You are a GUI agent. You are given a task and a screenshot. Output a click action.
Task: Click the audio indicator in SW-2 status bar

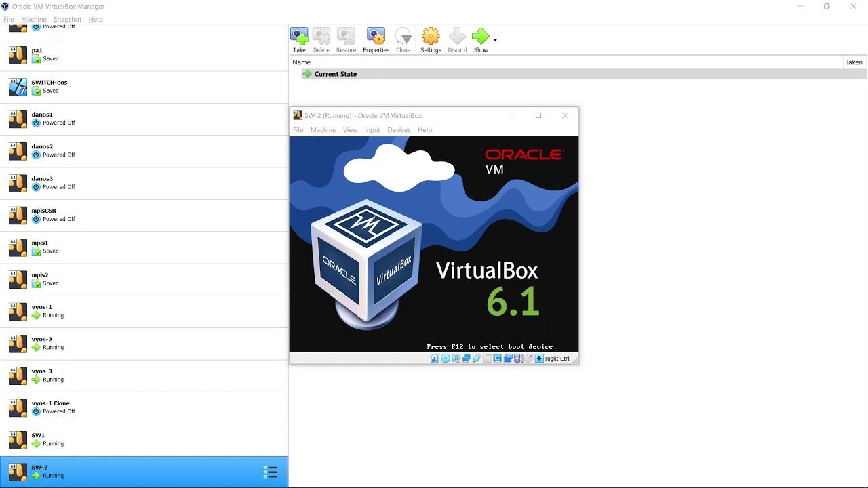[x=456, y=359]
